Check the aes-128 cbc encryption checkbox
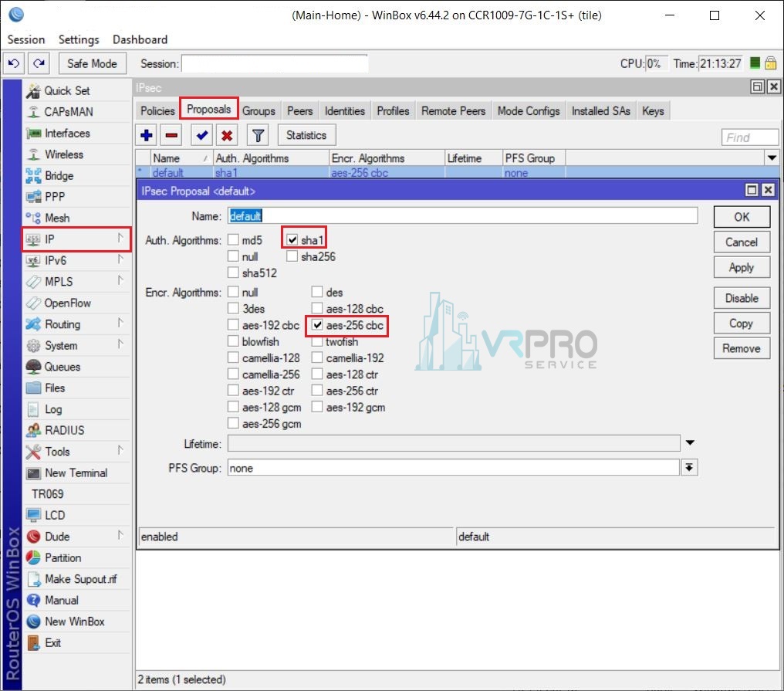The width and height of the screenshot is (784, 691). tap(317, 308)
